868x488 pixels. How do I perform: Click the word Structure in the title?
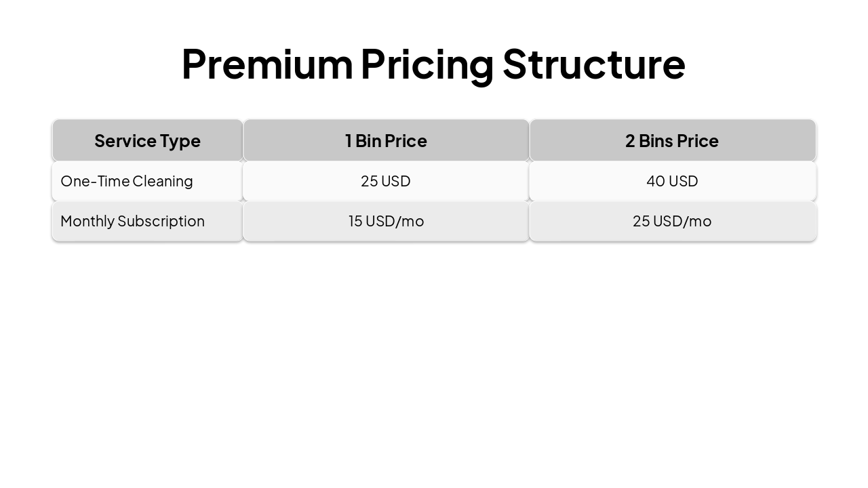594,64
